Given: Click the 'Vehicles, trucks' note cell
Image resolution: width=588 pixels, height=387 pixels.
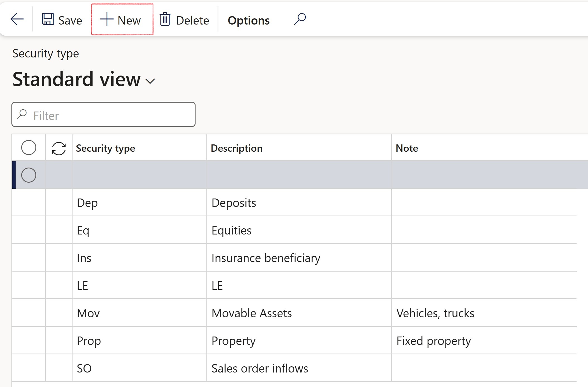Looking at the screenshot, I should (x=484, y=313).
